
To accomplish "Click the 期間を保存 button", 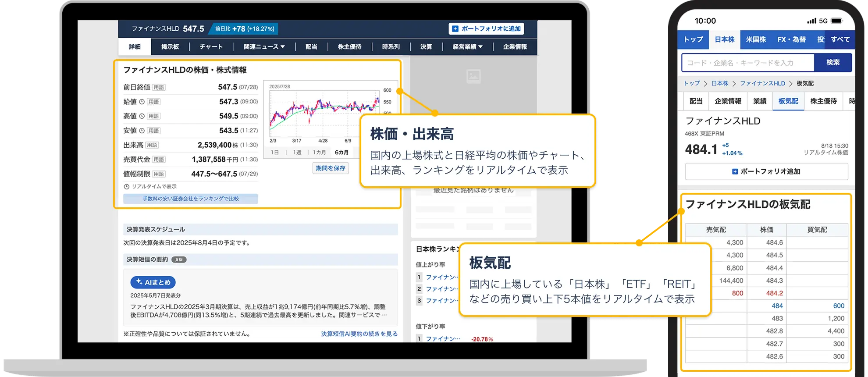I will [x=331, y=168].
